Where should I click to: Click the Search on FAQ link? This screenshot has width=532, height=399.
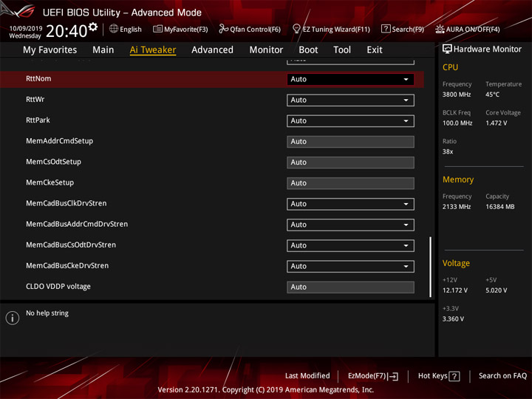503,376
